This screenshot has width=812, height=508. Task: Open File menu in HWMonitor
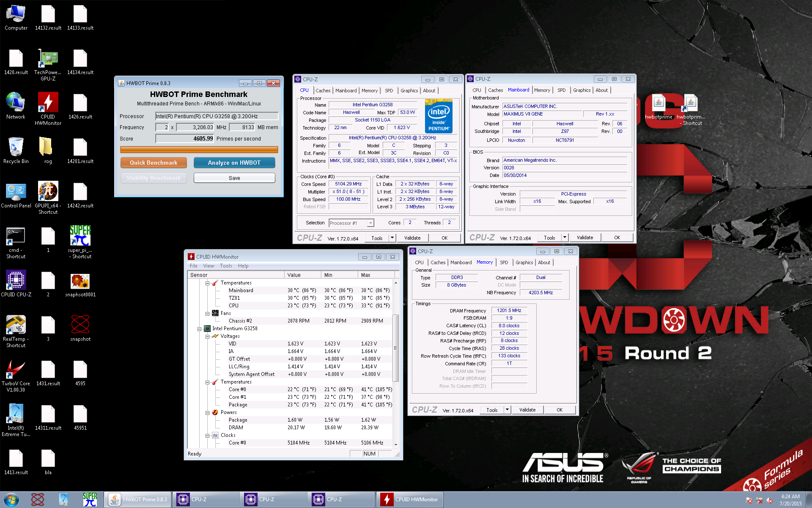[194, 266]
